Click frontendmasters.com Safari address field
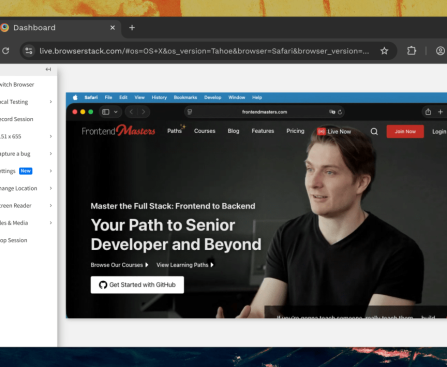The width and height of the screenshot is (447, 367). point(264,112)
